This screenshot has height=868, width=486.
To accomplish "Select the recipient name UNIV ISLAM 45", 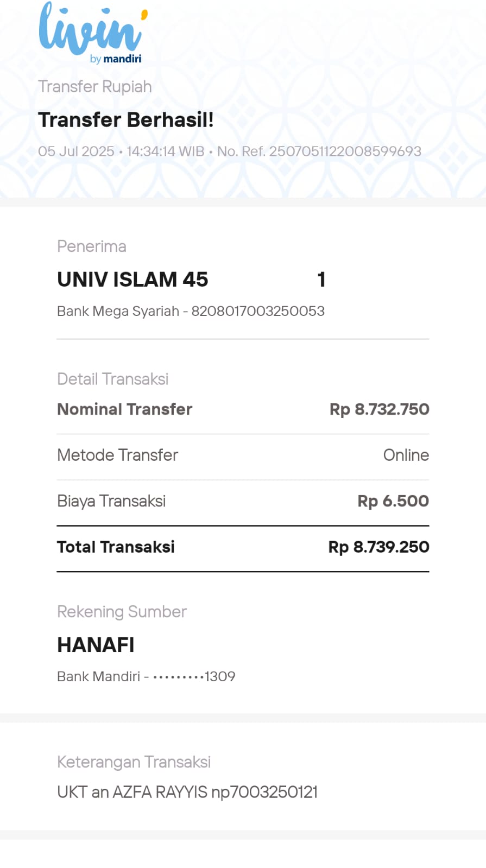I will pos(132,280).
